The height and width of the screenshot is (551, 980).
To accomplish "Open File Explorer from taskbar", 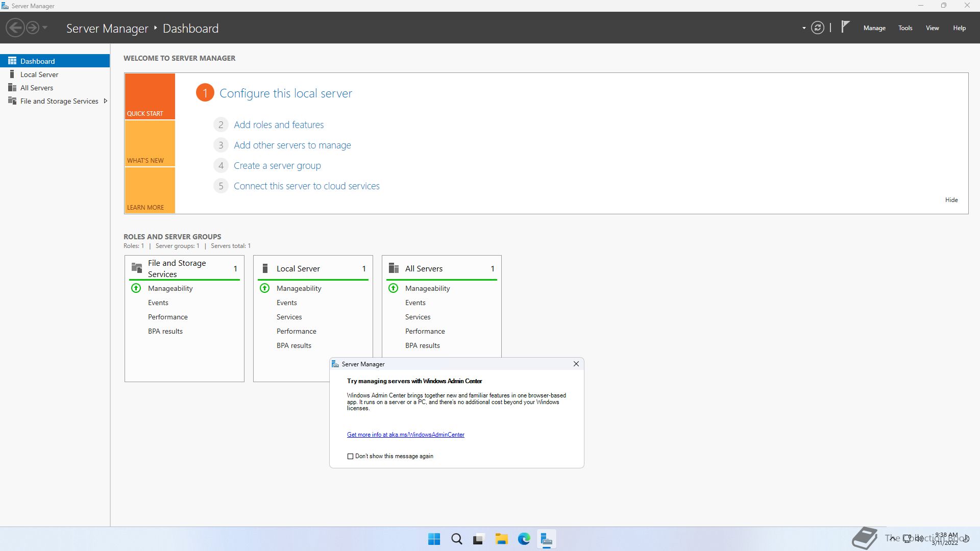I will pos(501,539).
